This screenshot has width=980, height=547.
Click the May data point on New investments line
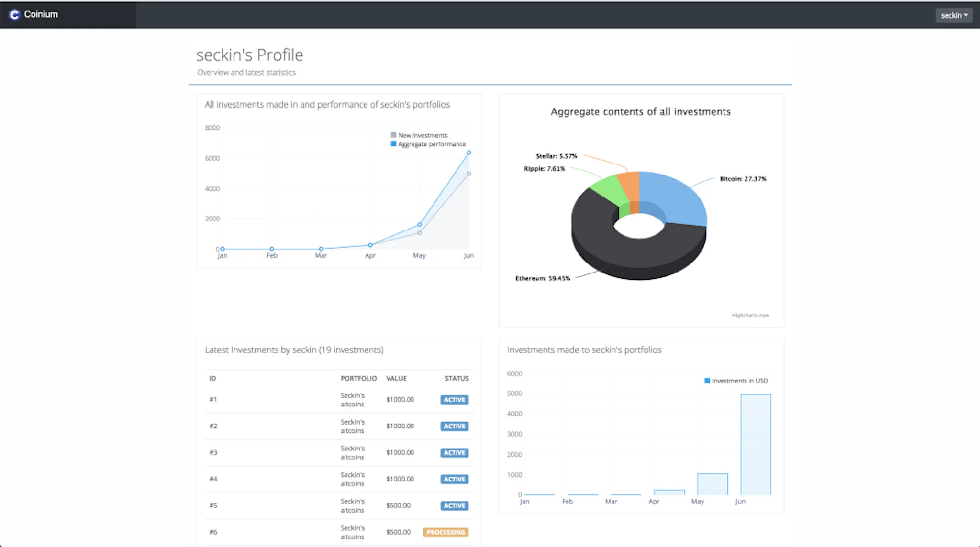(420, 233)
